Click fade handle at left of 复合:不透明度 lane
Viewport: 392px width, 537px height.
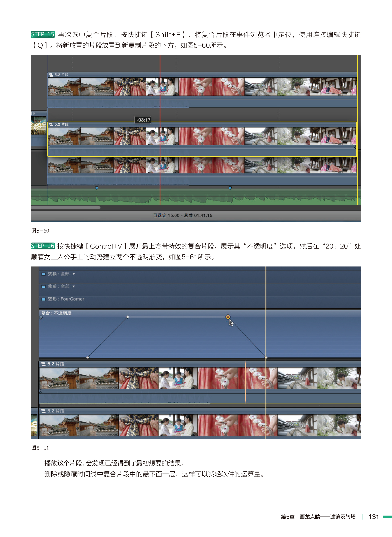pos(41,318)
